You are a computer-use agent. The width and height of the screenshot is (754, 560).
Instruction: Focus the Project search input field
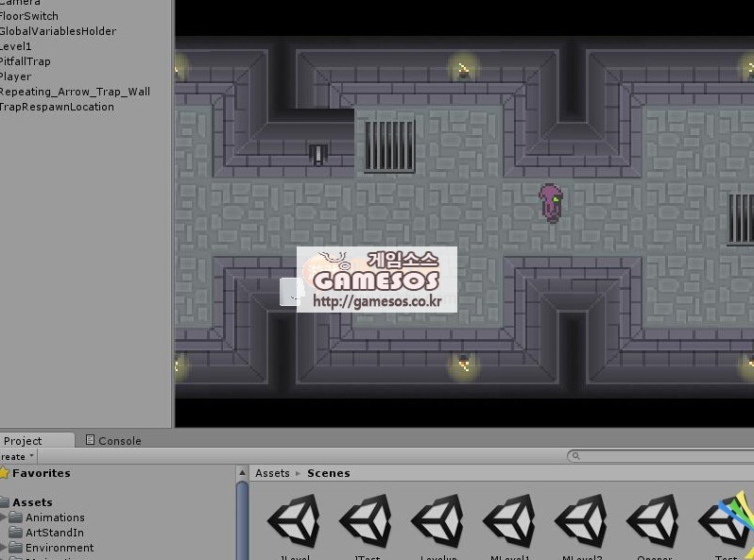(x=660, y=456)
